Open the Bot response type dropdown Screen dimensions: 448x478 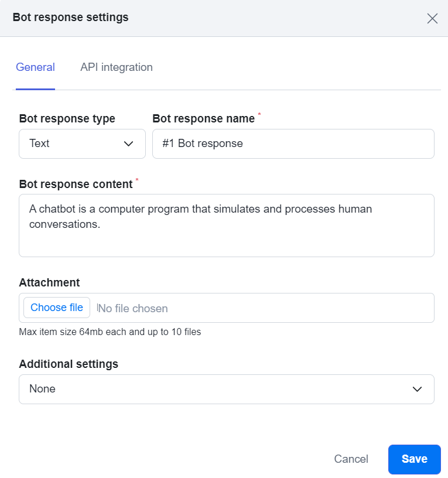[x=82, y=144]
